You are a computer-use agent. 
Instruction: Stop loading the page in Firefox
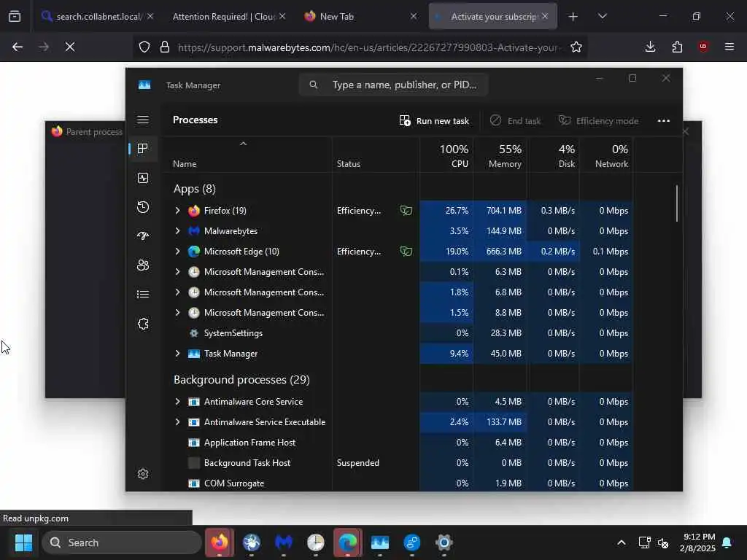[70, 47]
